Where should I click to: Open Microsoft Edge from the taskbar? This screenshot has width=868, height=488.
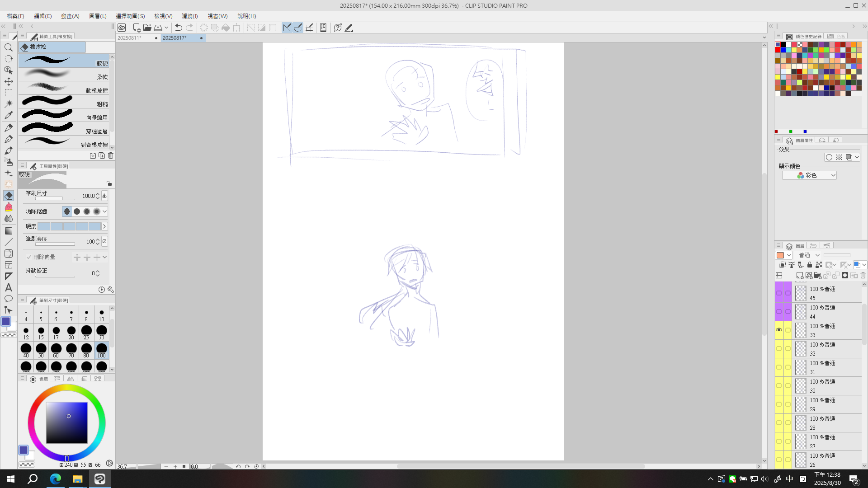55,479
